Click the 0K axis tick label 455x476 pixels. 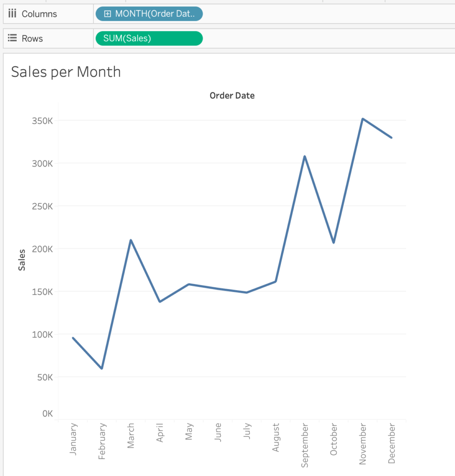(x=47, y=413)
